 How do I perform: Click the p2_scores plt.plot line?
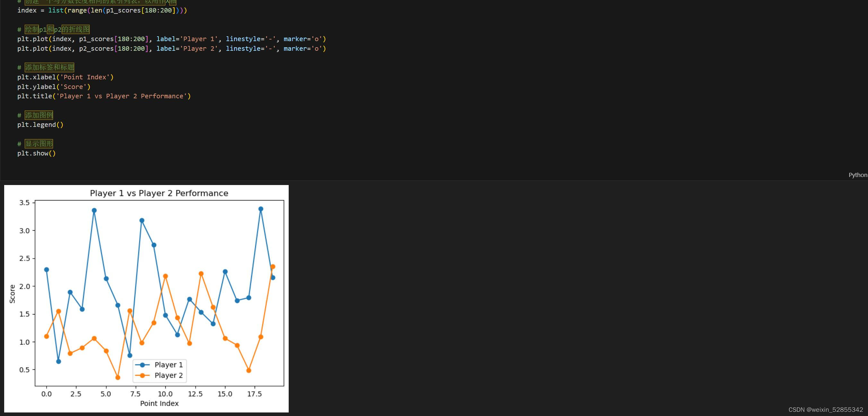pyautogui.click(x=171, y=49)
